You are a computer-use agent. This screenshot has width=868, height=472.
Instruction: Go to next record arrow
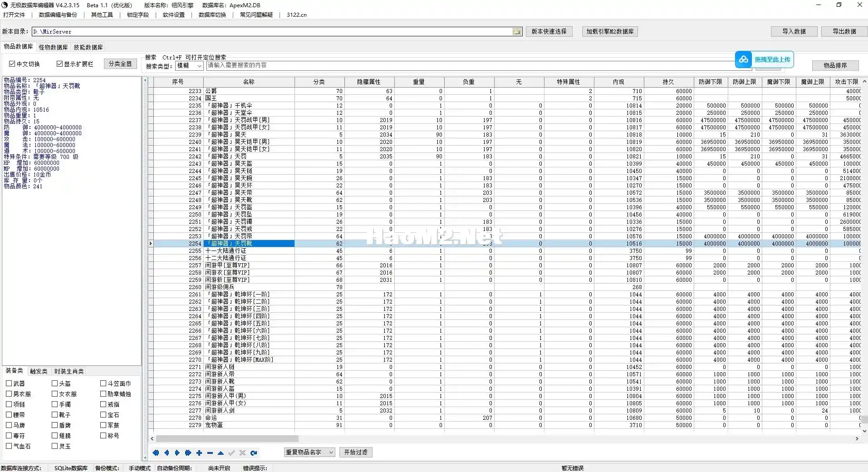pyautogui.click(x=177, y=452)
